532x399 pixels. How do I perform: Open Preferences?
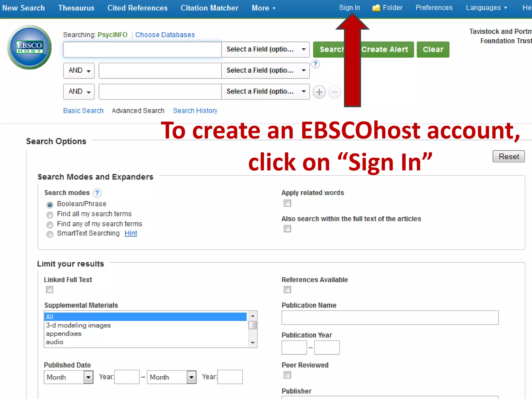click(434, 8)
